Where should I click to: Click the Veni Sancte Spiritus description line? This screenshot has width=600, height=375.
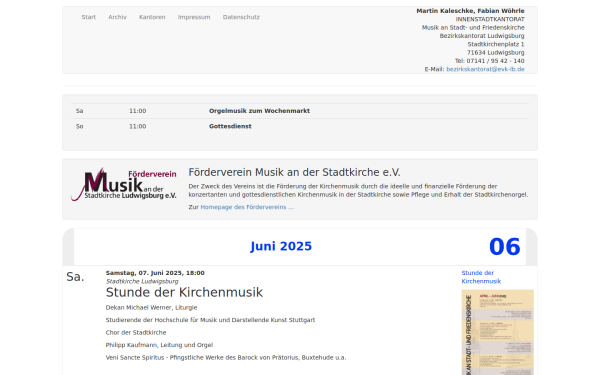pos(226,358)
